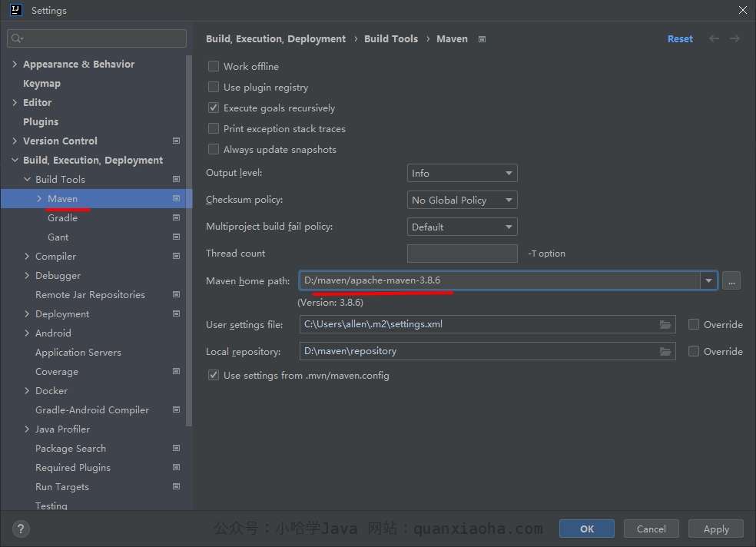Click the project-level icon on Maven row

tap(177, 198)
